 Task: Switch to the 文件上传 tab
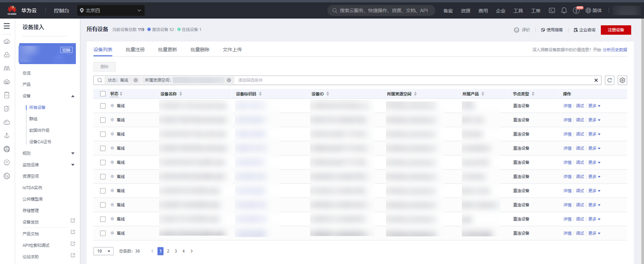coord(232,49)
